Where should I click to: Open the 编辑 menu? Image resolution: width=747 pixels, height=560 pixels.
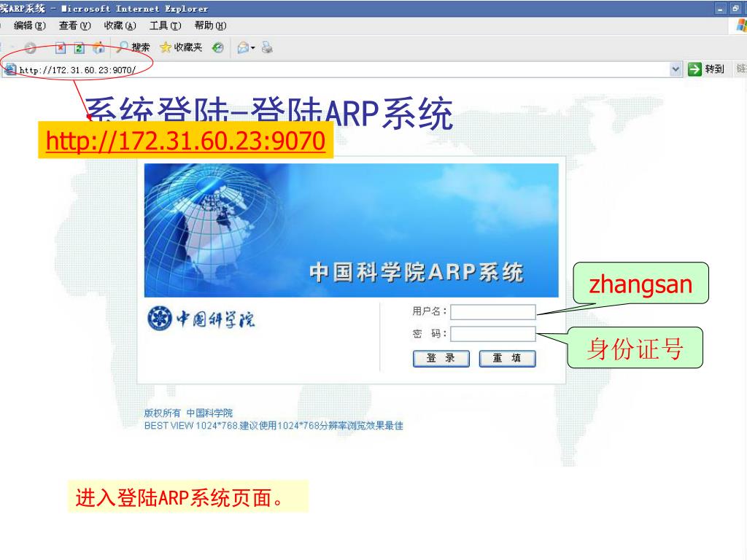(x=29, y=26)
